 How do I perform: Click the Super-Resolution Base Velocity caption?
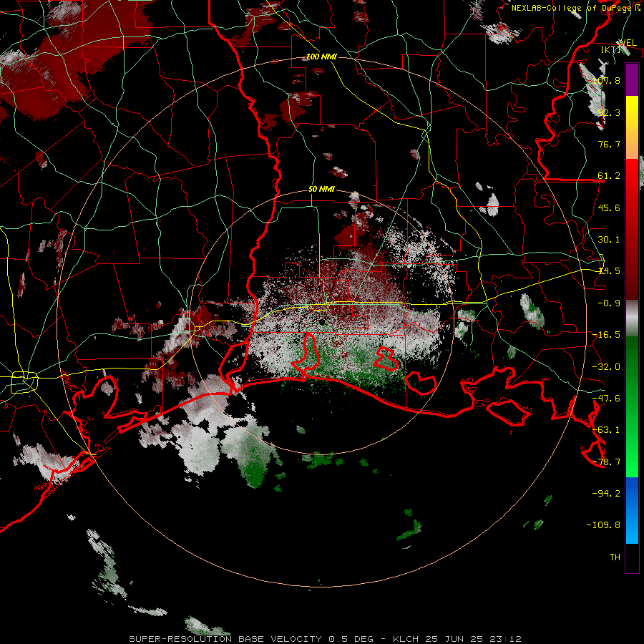326,639
